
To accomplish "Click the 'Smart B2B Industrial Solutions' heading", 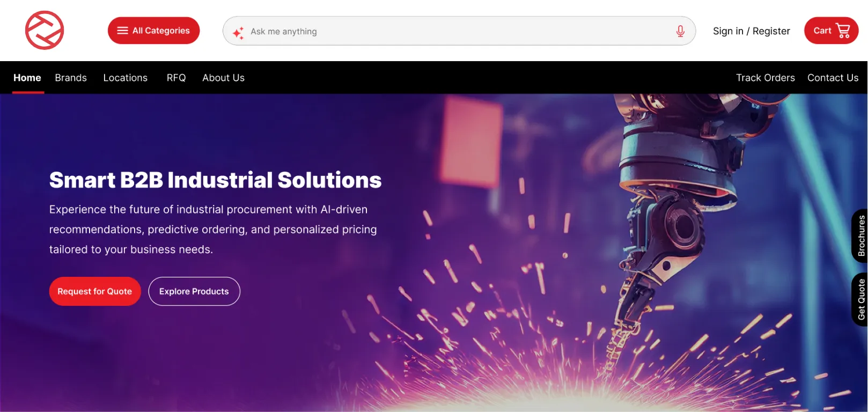I will click(x=215, y=180).
